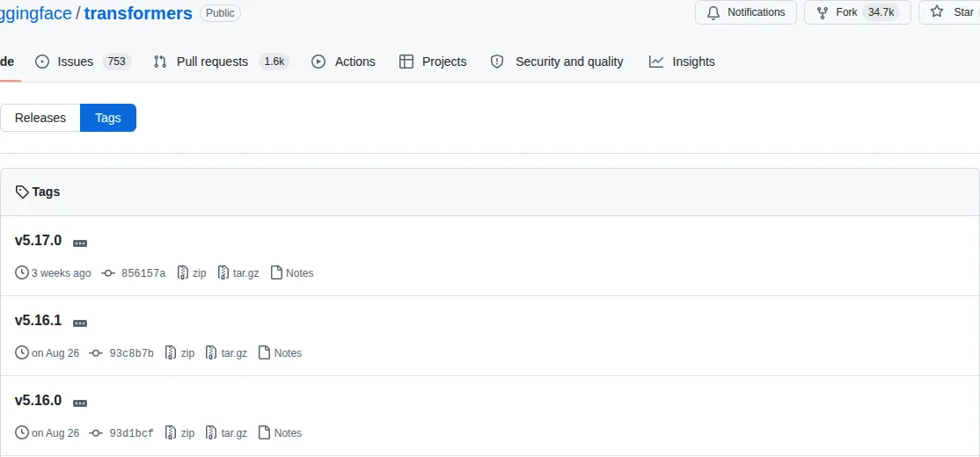The height and width of the screenshot is (457, 980).
Task: Click commit icon next to 93c8b7b
Action: (96, 352)
